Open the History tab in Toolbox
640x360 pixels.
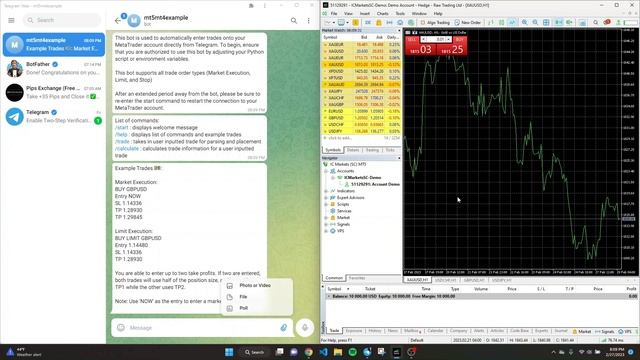[x=375, y=331]
